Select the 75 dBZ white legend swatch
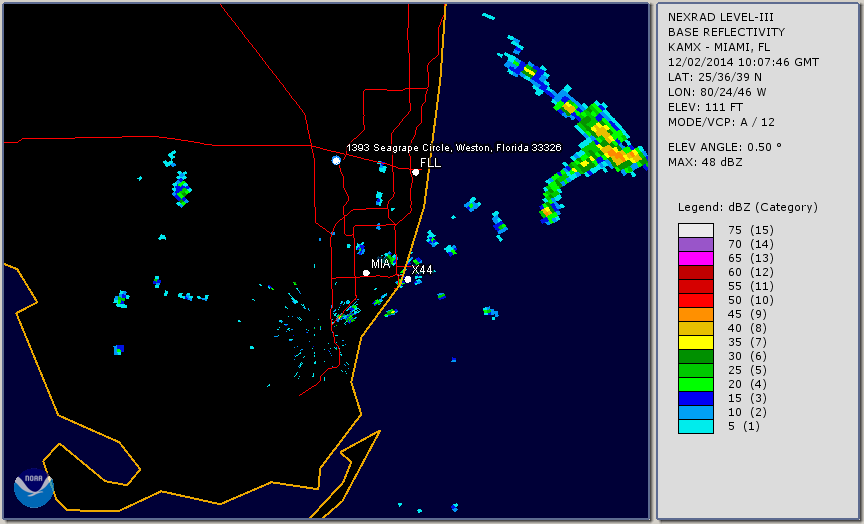Image resolution: width=864 pixels, height=524 pixels. pyautogui.click(x=696, y=230)
